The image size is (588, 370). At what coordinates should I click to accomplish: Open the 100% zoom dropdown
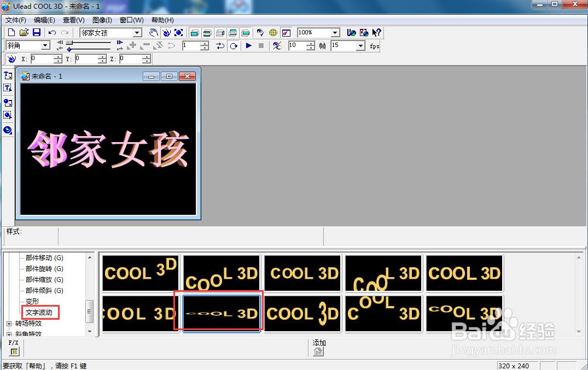[x=335, y=33]
